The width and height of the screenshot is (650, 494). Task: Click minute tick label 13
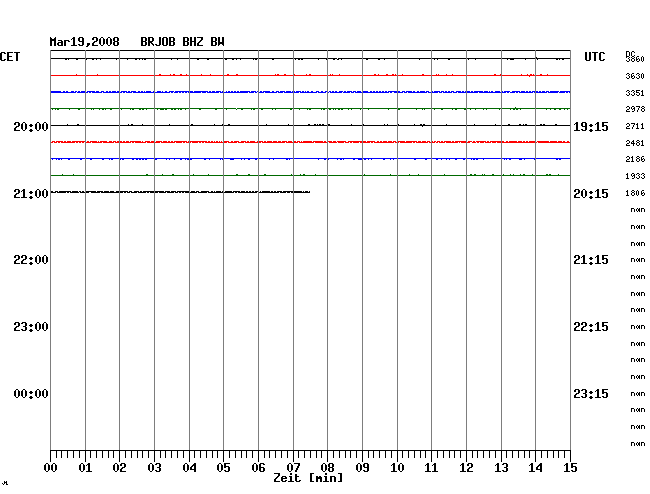[x=501, y=468]
